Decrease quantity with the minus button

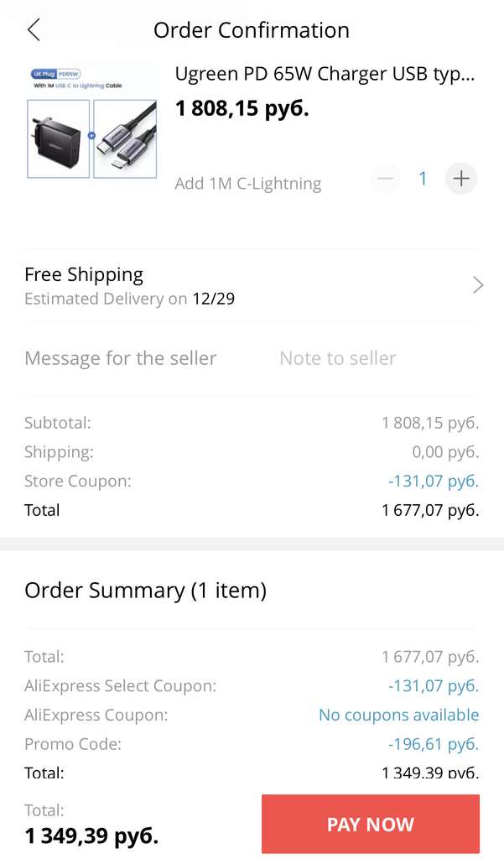pos(386,179)
